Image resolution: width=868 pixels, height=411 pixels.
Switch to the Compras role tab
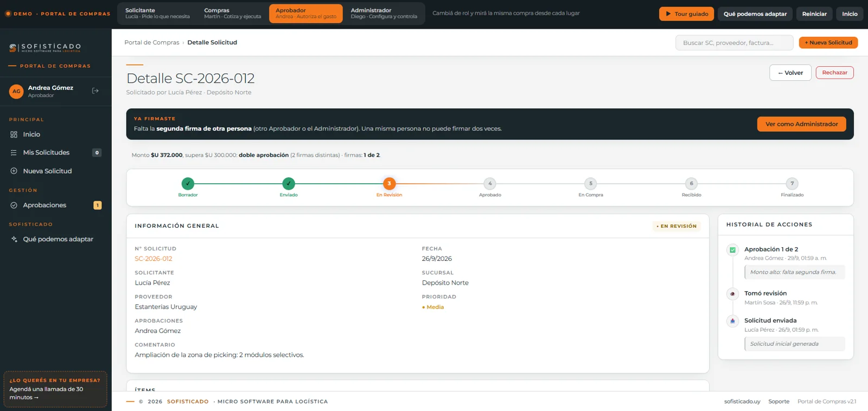(232, 14)
